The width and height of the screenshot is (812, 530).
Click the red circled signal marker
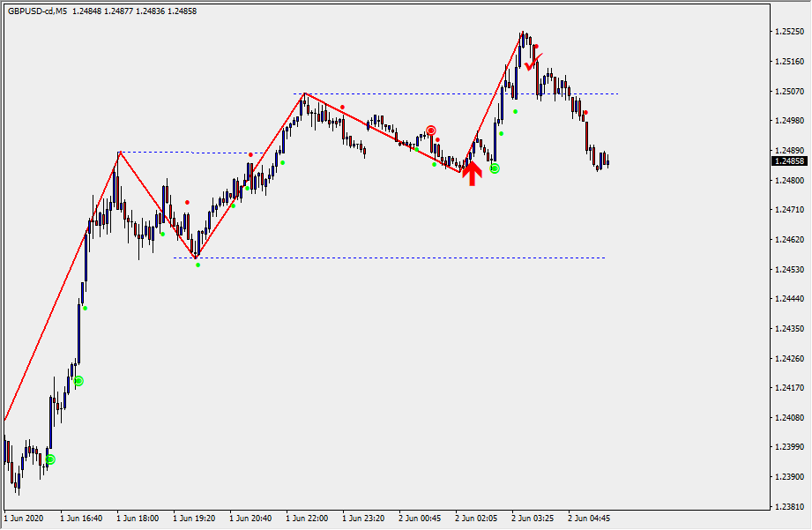pos(431,131)
